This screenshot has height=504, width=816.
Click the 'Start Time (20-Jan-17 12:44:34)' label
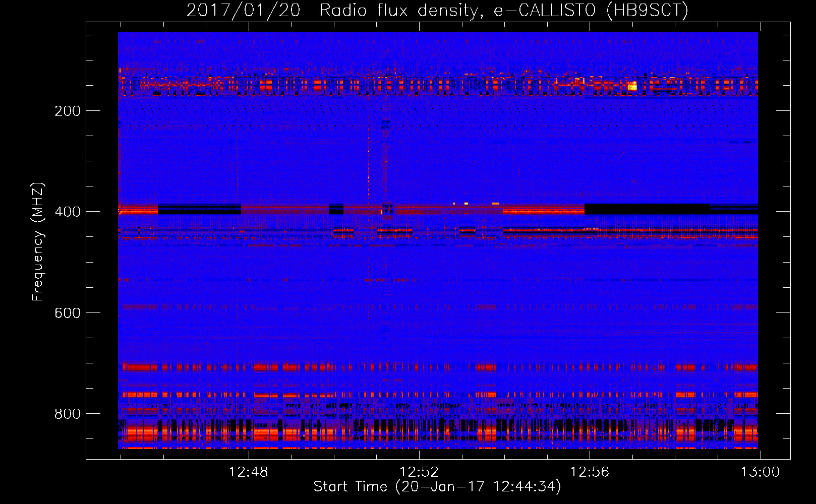(x=437, y=487)
